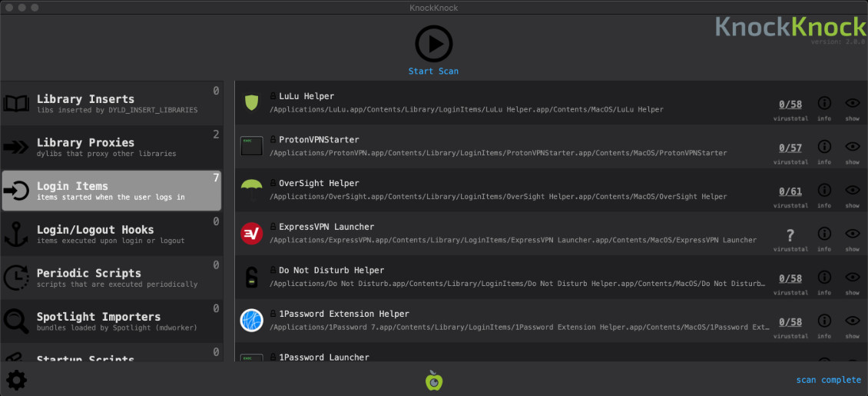This screenshot has height=396, width=868.
Task: Show ProtonVPNStarter in Finder via eye icon
Action: tap(853, 147)
